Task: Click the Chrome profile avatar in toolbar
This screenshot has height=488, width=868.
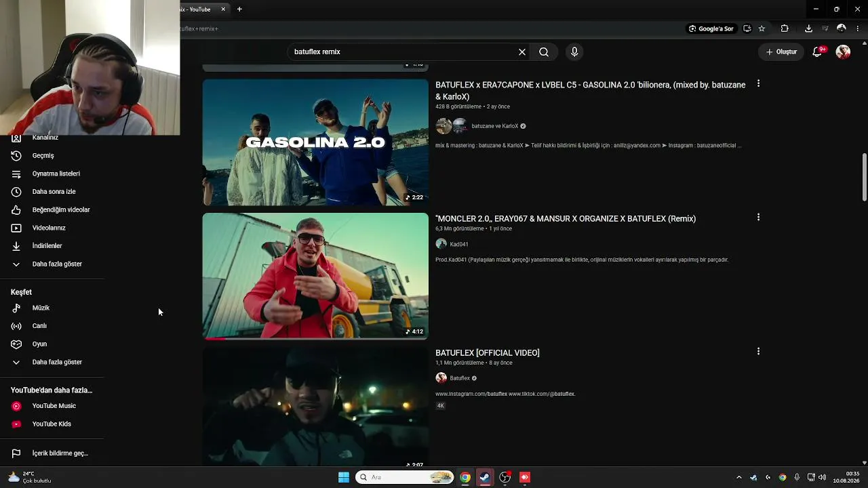Action: click(842, 28)
